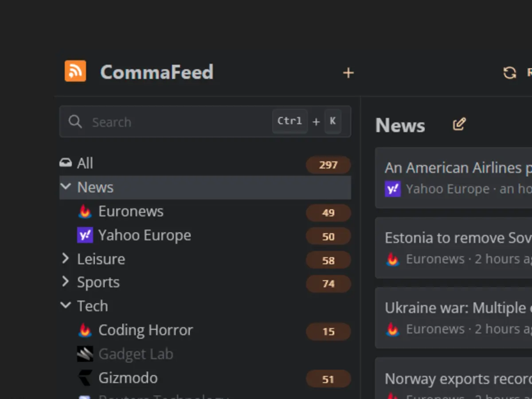Click the Yahoo icon under the American Airlines article
The image size is (532, 399).
[x=392, y=189]
